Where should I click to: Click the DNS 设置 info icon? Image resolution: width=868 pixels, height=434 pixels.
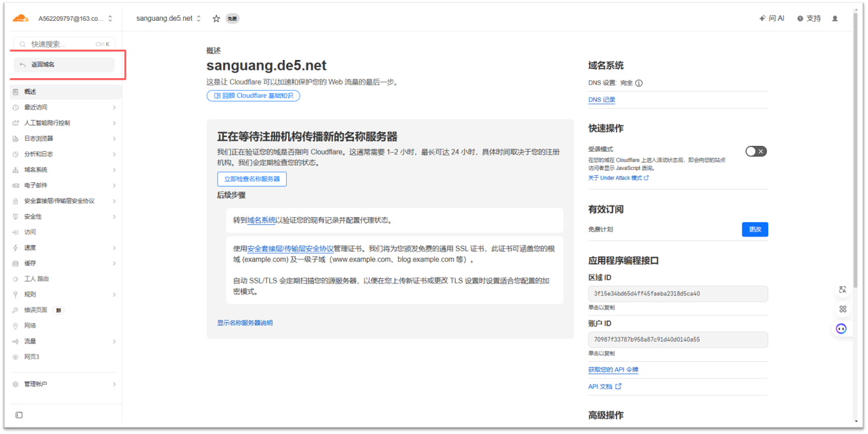[639, 83]
